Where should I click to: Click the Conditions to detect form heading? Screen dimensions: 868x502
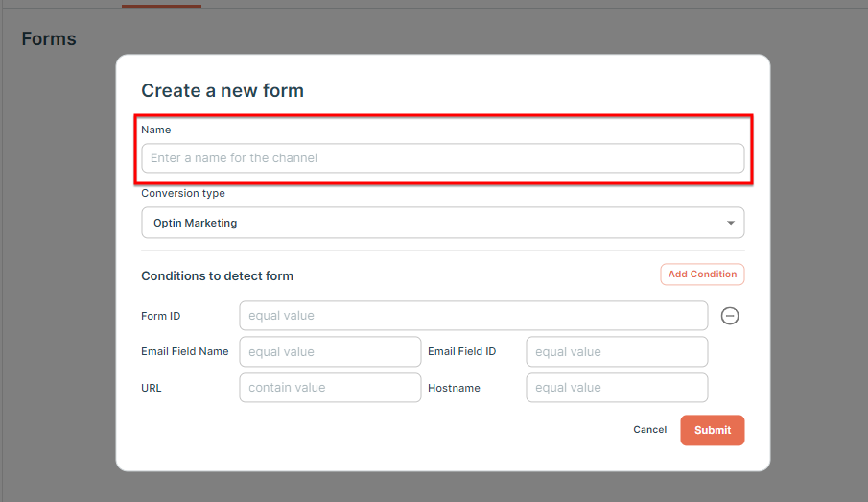point(217,275)
